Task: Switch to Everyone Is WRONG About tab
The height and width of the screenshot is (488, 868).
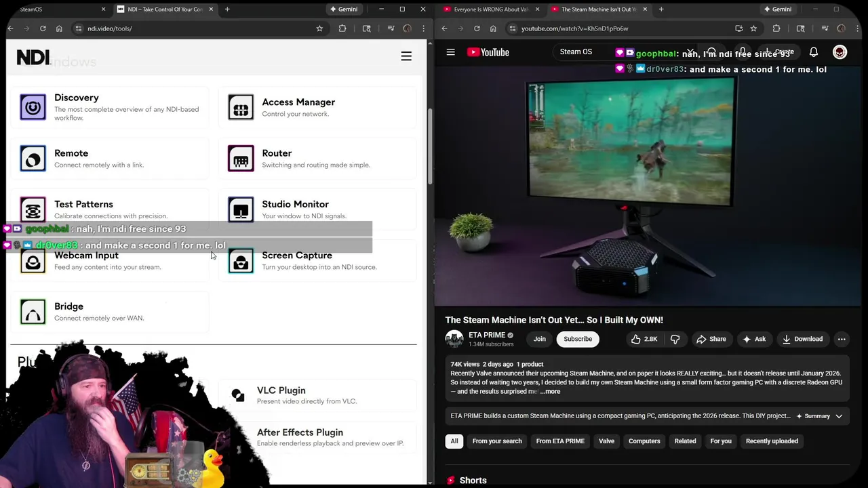Action: [x=491, y=9]
